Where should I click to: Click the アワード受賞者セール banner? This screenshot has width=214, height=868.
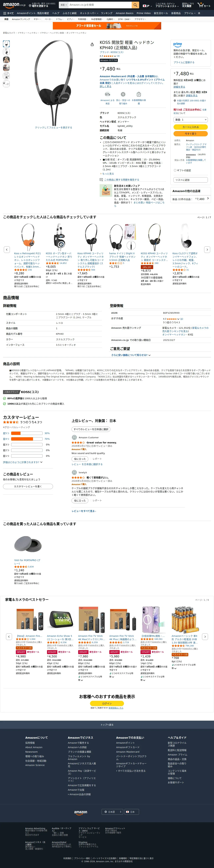pyautogui.click(x=107, y=26)
